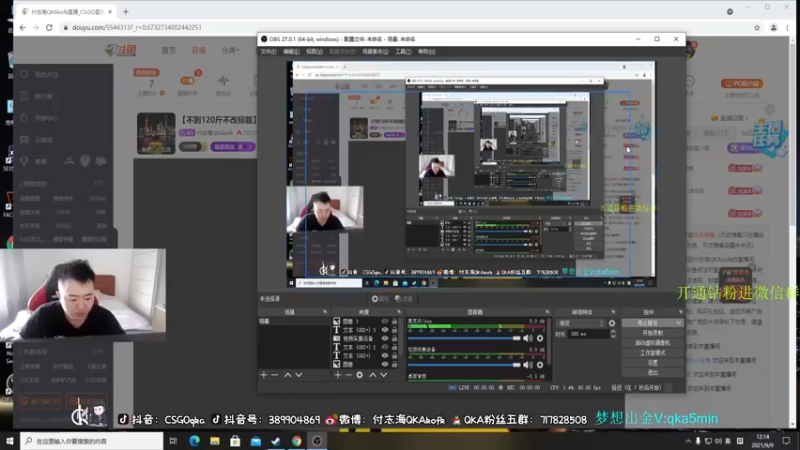Viewport: 800px width, 450px height.
Task: Open the 工具(T) menu in OBS
Action: [x=403, y=52]
